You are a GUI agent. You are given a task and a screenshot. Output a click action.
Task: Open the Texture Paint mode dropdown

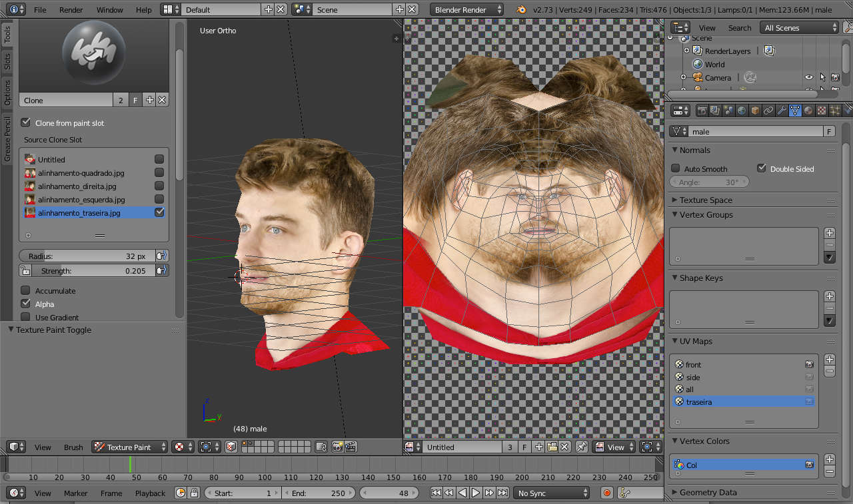[129, 447]
